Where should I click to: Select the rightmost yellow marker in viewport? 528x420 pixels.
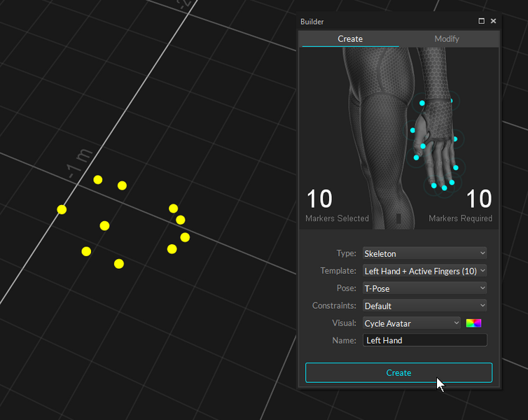point(185,237)
